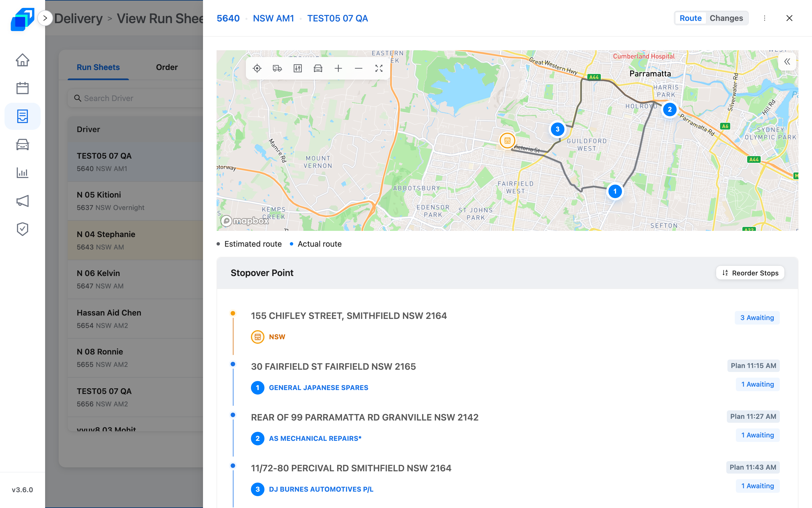Recenter map using the locate target icon
812x508 pixels.
click(257, 69)
